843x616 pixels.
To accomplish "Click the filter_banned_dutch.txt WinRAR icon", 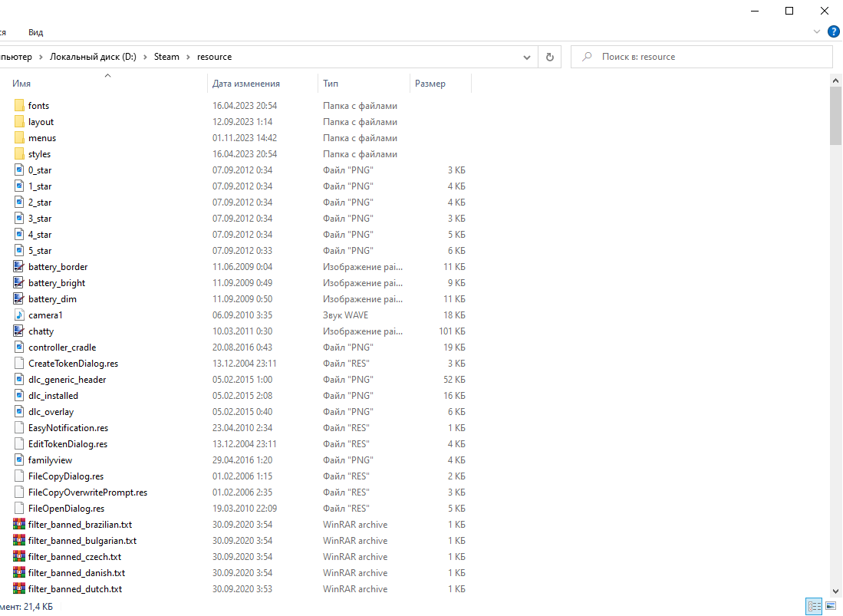I will click(x=19, y=588).
